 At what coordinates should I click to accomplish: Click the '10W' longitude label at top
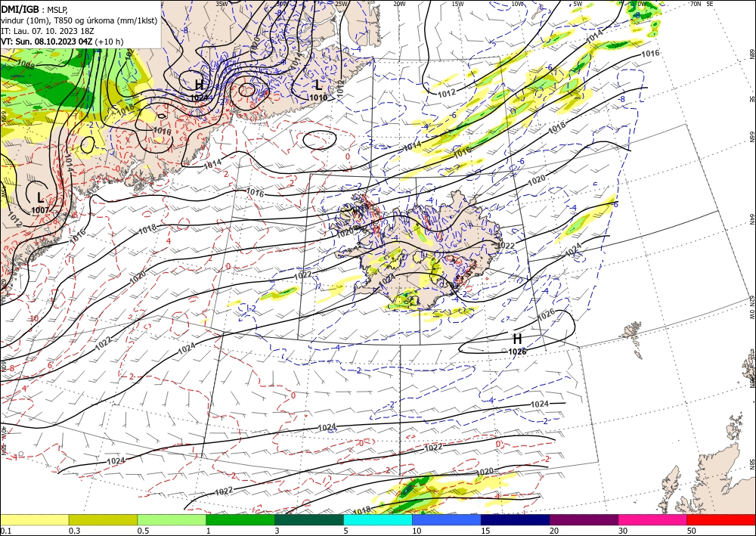(x=517, y=4)
